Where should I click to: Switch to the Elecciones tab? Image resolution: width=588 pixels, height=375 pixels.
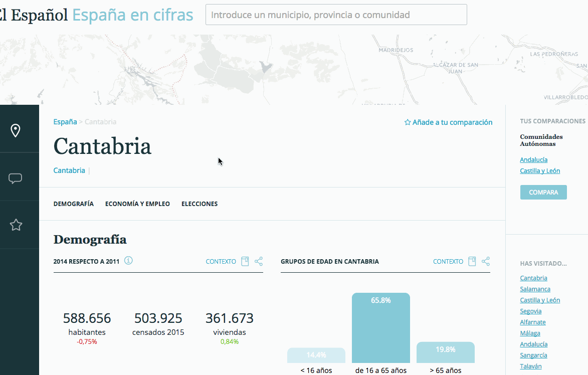tap(200, 204)
